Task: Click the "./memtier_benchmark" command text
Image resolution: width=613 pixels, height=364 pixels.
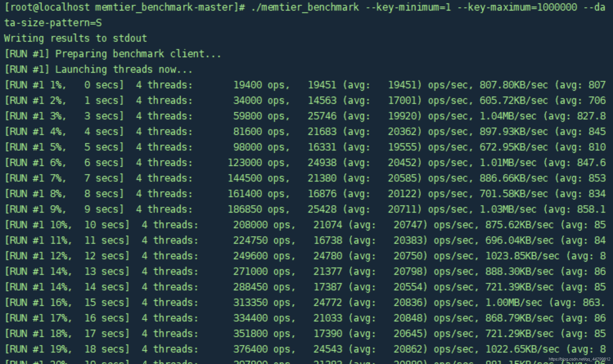Action: click(305, 7)
